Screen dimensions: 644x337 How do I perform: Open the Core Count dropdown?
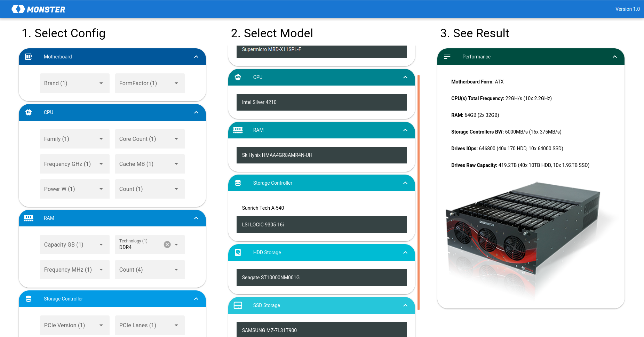coord(150,139)
